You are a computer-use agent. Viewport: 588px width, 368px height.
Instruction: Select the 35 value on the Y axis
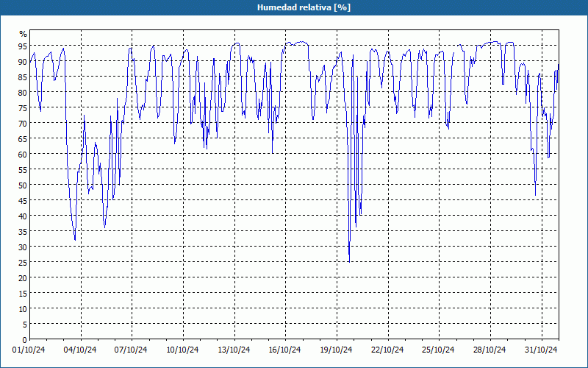coord(23,232)
